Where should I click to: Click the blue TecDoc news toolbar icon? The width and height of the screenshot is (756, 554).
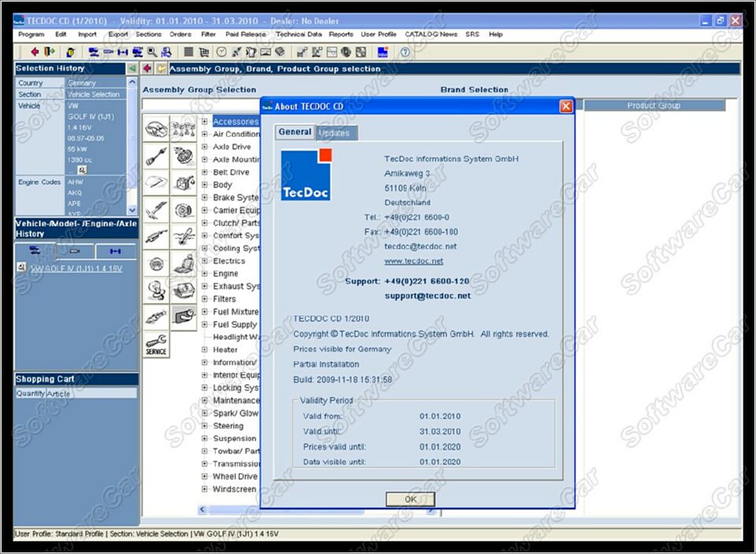383,52
